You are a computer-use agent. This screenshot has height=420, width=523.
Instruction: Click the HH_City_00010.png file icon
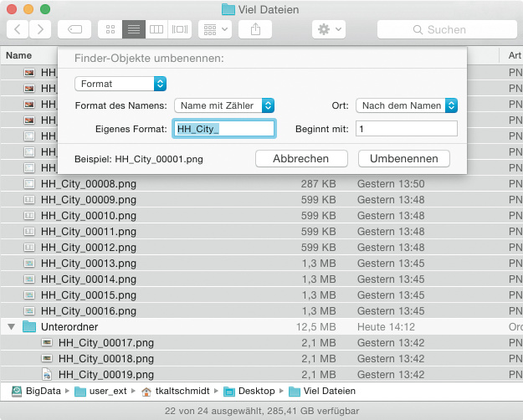point(29,216)
